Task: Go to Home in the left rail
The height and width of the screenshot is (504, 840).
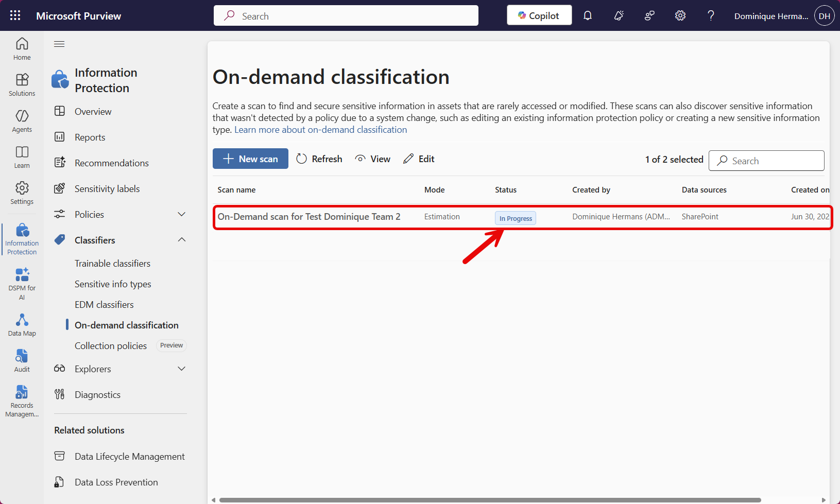Action: pos(22,48)
